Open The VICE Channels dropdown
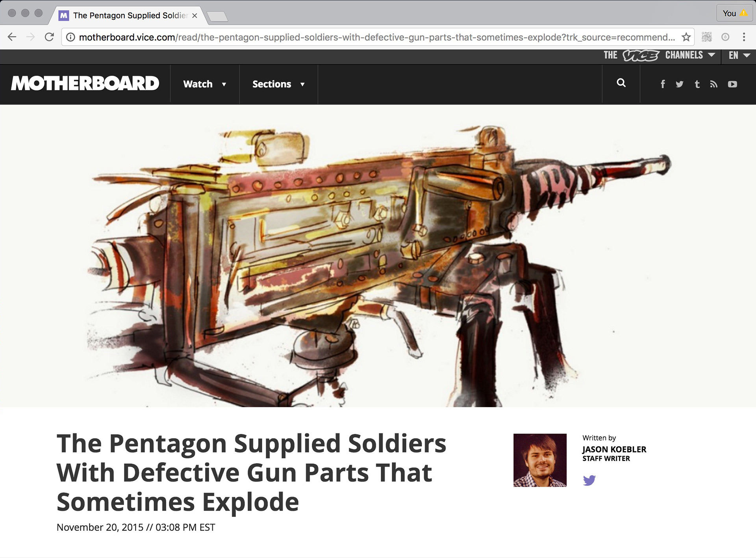The width and height of the screenshot is (756, 558). (x=660, y=55)
